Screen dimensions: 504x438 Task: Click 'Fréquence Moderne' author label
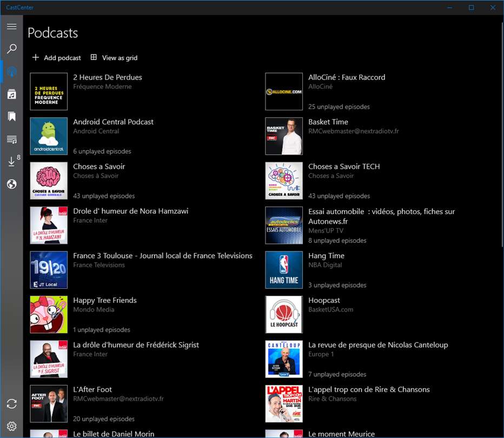(102, 87)
